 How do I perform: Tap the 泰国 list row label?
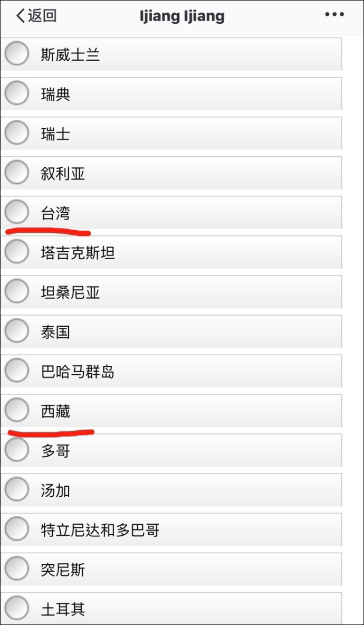pos(55,332)
